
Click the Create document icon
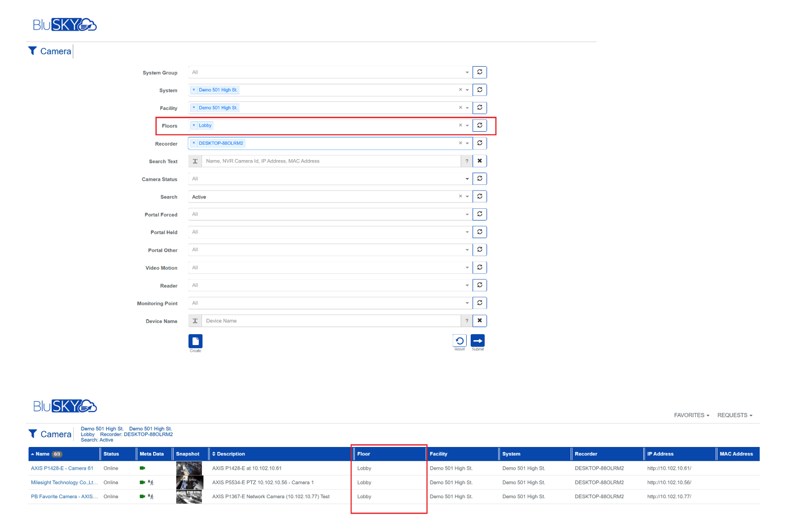click(x=195, y=342)
